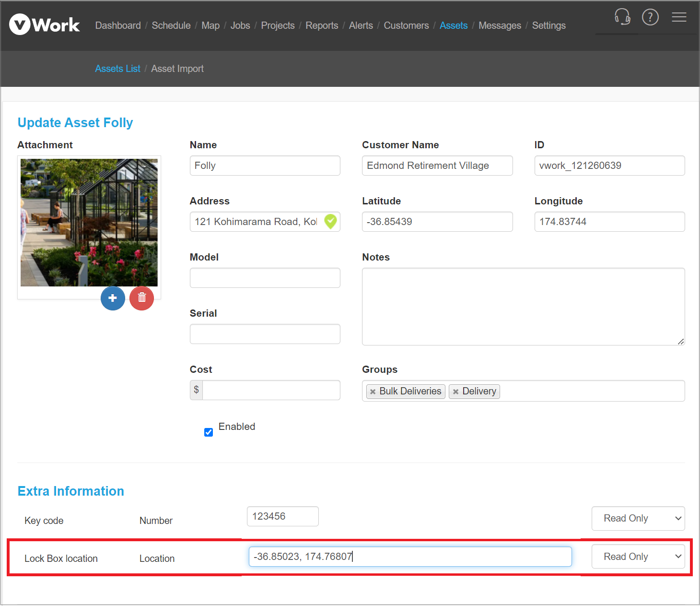Delete the attachment using the trash icon
The width and height of the screenshot is (700, 606).
point(141,298)
